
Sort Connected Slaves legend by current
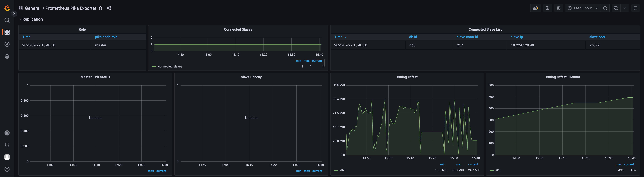tap(317, 61)
